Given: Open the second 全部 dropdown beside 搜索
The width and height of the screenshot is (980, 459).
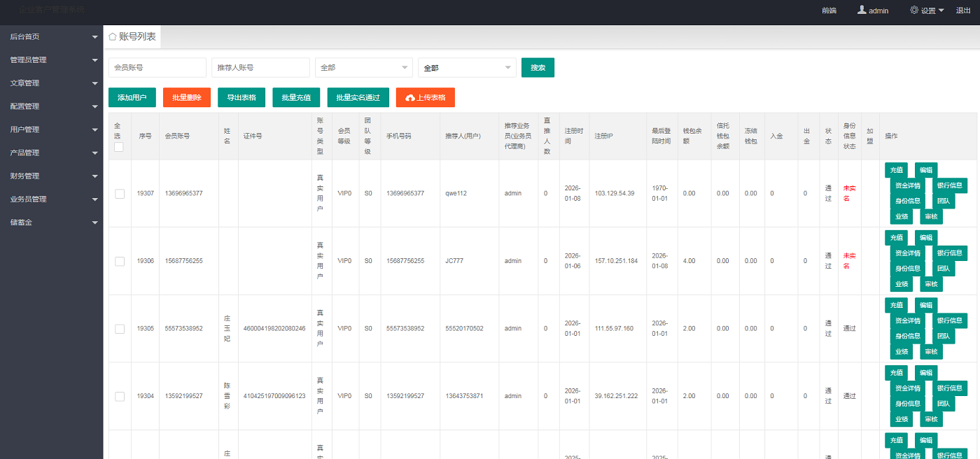Looking at the screenshot, I should coord(467,68).
